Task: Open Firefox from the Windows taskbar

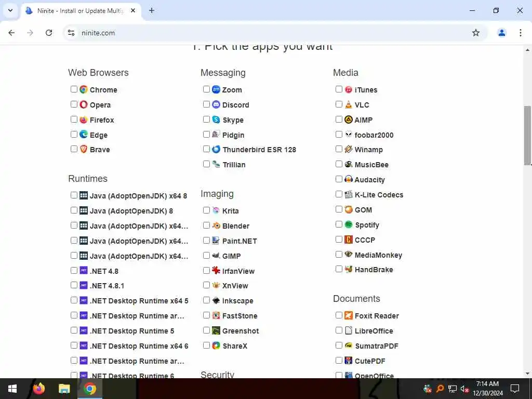Action: coord(38,389)
